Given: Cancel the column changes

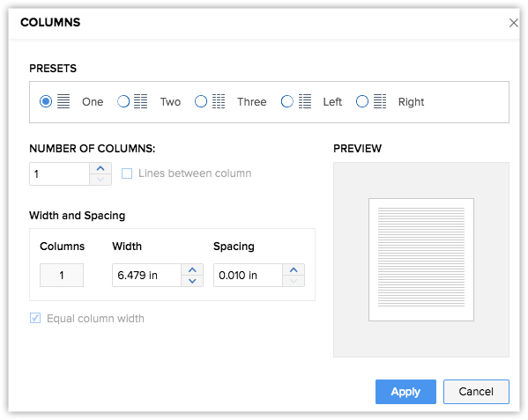Looking at the screenshot, I should (476, 392).
